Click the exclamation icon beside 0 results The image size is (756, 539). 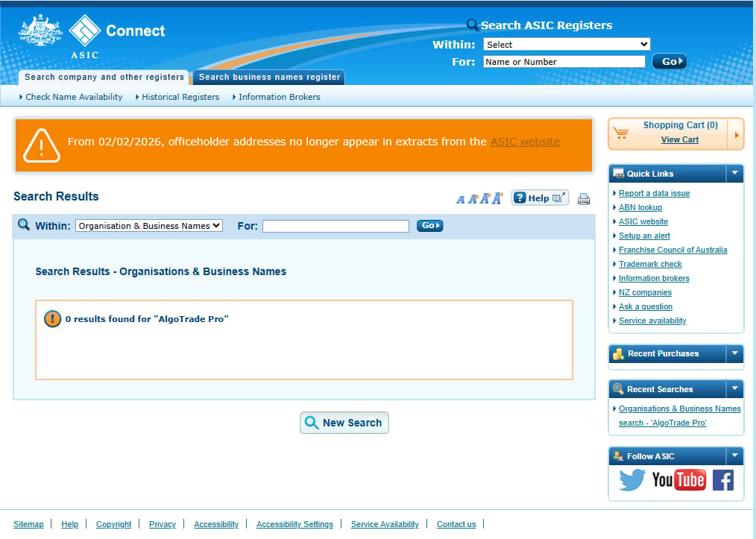tap(52, 318)
